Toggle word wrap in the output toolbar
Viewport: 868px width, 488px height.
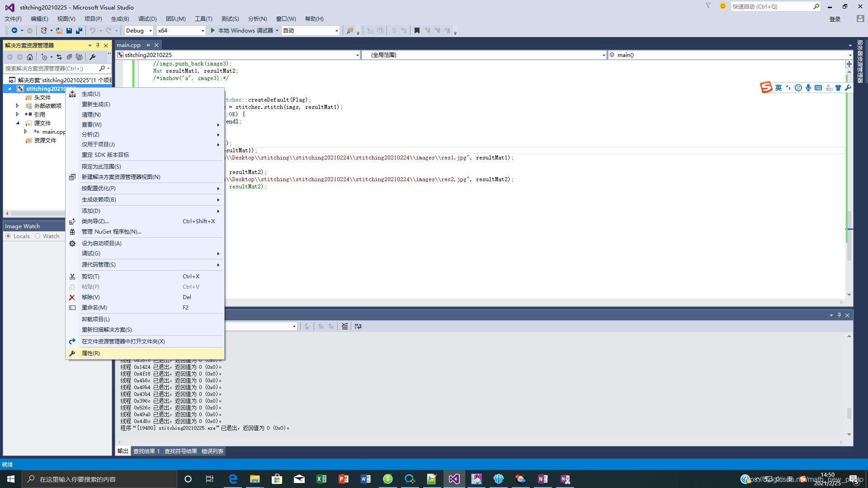[358, 326]
